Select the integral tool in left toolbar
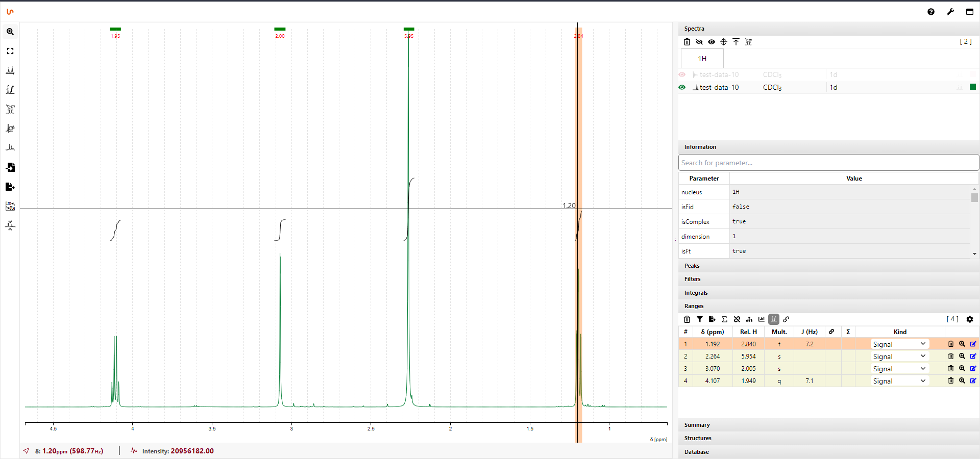Image resolution: width=980 pixels, height=459 pixels. coord(10,90)
